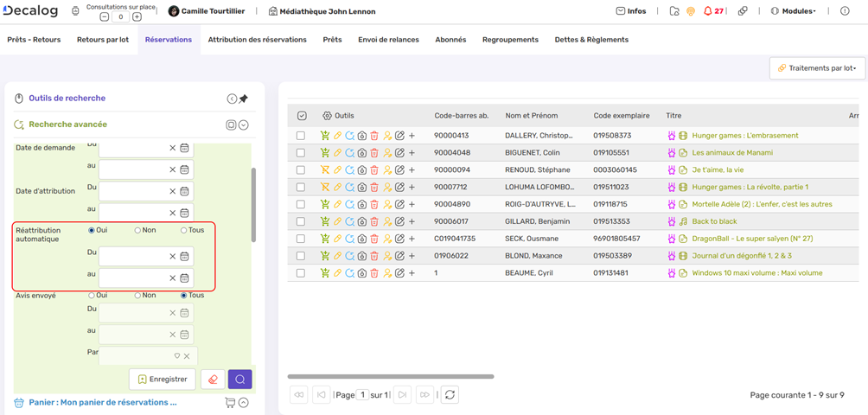Pin the Outils de recherche panel
The height and width of the screenshot is (415, 868).
(244, 99)
